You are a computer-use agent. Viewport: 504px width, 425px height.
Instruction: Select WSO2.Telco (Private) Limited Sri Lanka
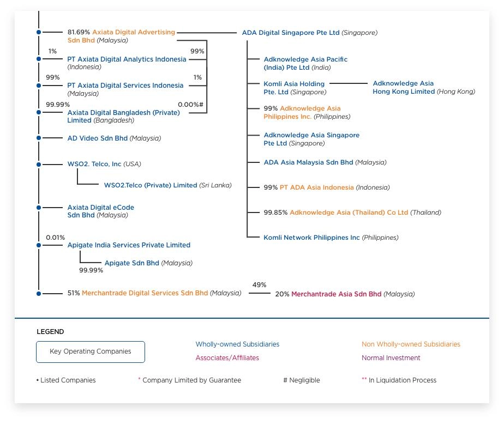pyautogui.click(x=167, y=185)
